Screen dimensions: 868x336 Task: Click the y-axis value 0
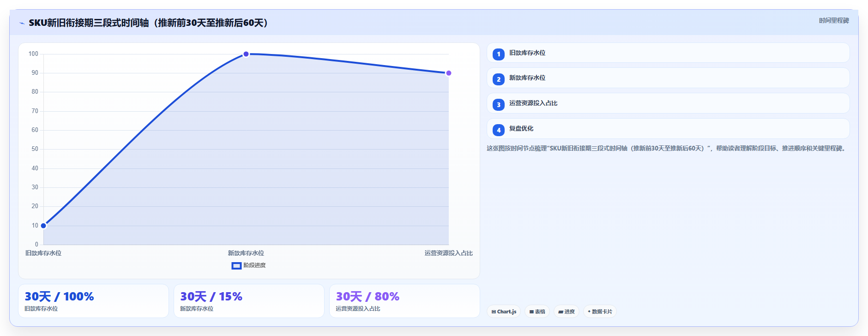tap(36, 245)
